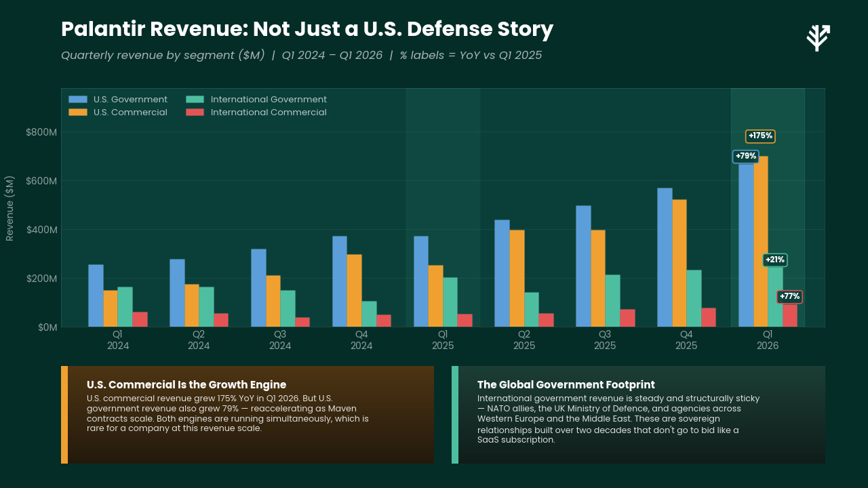The width and height of the screenshot is (868, 488).
Task: Click the 'Q1 2026' x-axis label
Action: (x=768, y=340)
